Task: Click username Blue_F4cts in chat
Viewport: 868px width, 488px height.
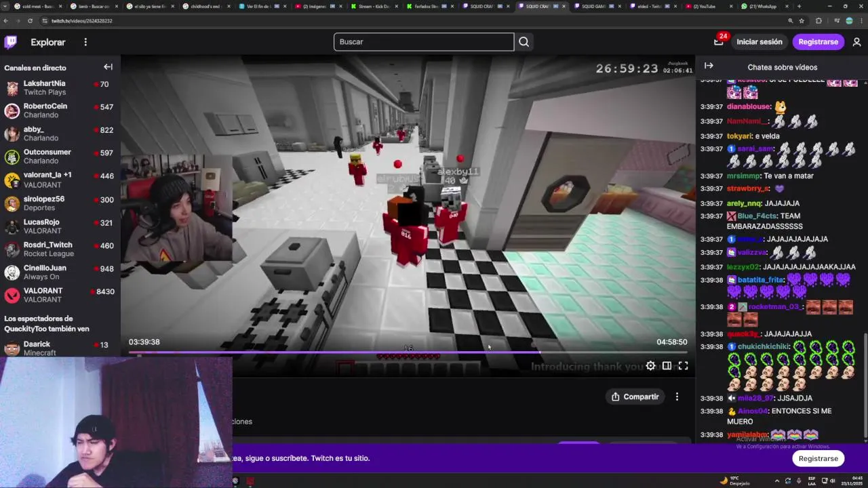Action: pos(757,216)
